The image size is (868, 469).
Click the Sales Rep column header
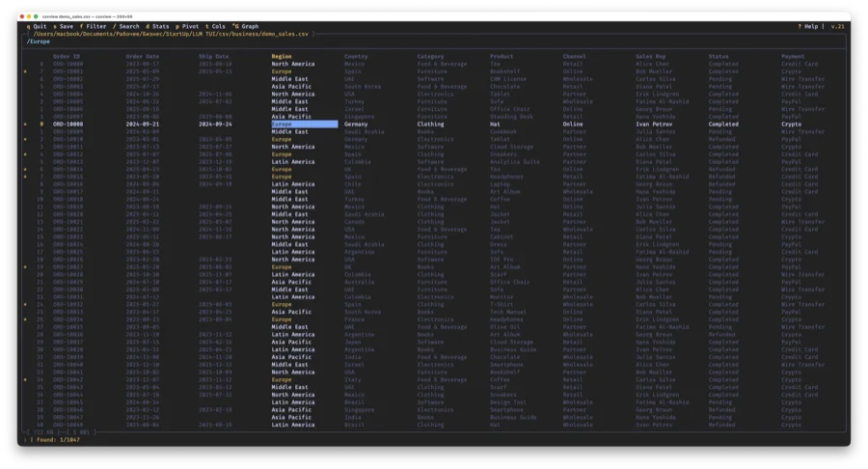[x=651, y=57]
